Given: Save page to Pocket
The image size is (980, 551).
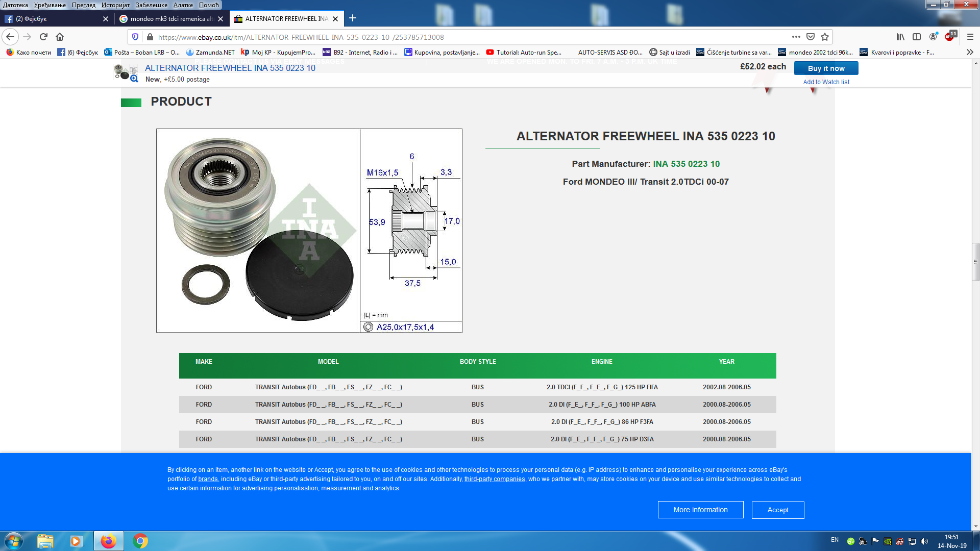Looking at the screenshot, I should coord(811,37).
